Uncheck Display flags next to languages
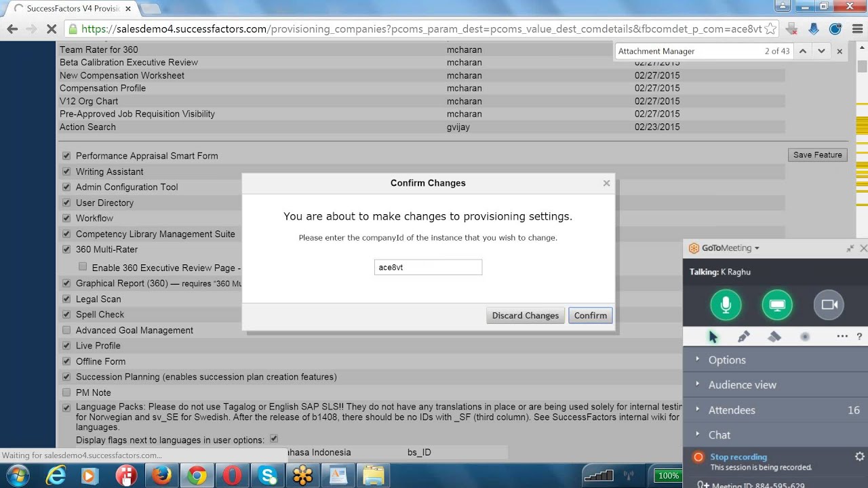The height and width of the screenshot is (488, 868). (x=274, y=439)
